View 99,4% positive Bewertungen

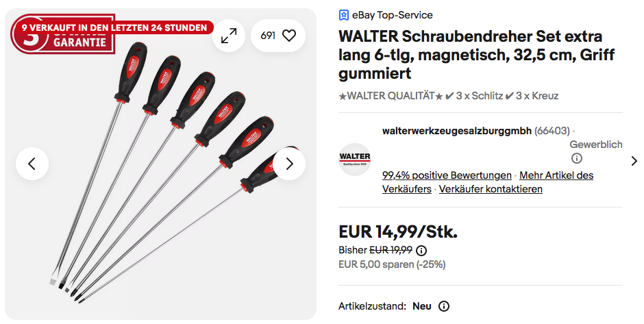447,175
